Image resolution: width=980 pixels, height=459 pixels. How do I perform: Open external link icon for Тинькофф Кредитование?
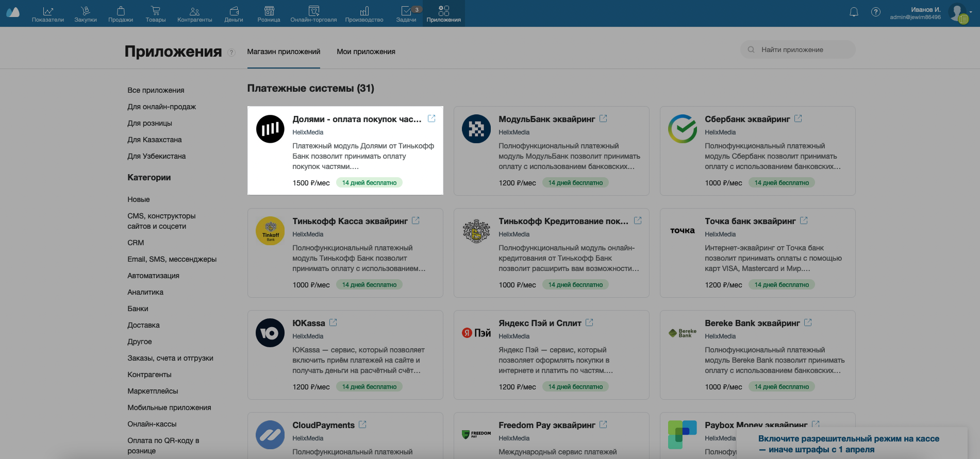(x=638, y=220)
